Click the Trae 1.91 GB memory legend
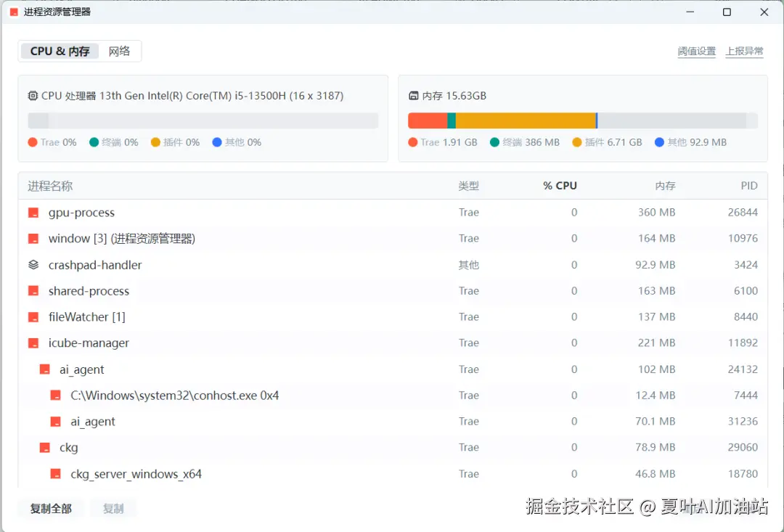 (443, 142)
